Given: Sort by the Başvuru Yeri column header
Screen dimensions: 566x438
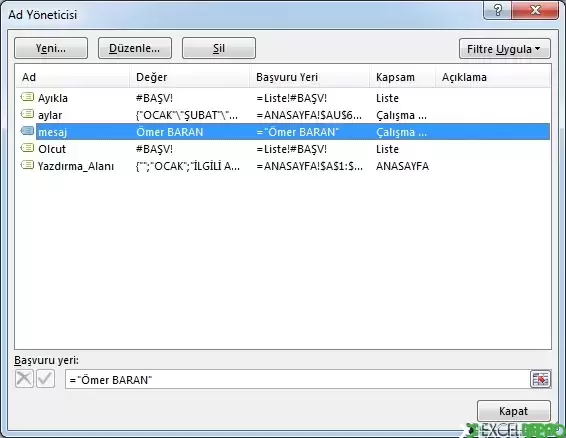Looking at the screenshot, I should point(310,77).
